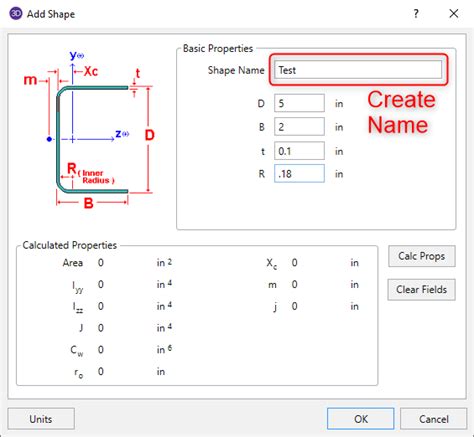Screen dimensions: 474x437
Task: Click the R inner radius input field
Action: 299,173
